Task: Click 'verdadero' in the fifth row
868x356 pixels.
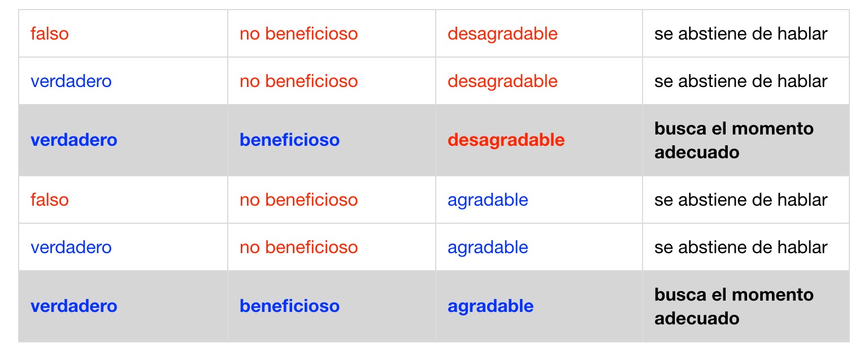Action: coord(71,248)
